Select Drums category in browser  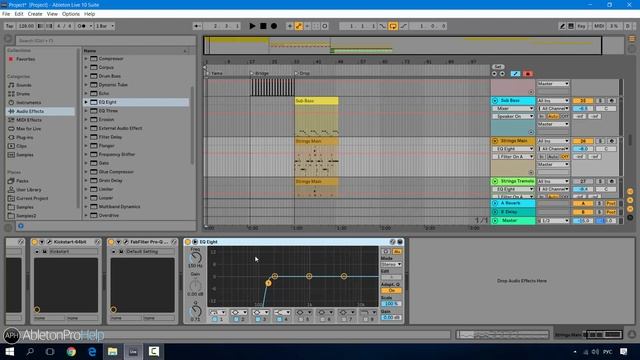tap(23, 94)
